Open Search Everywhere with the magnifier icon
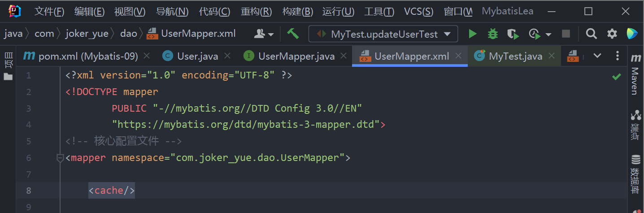Image resolution: width=644 pixels, height=213 pixels. [x=592, y=34]
